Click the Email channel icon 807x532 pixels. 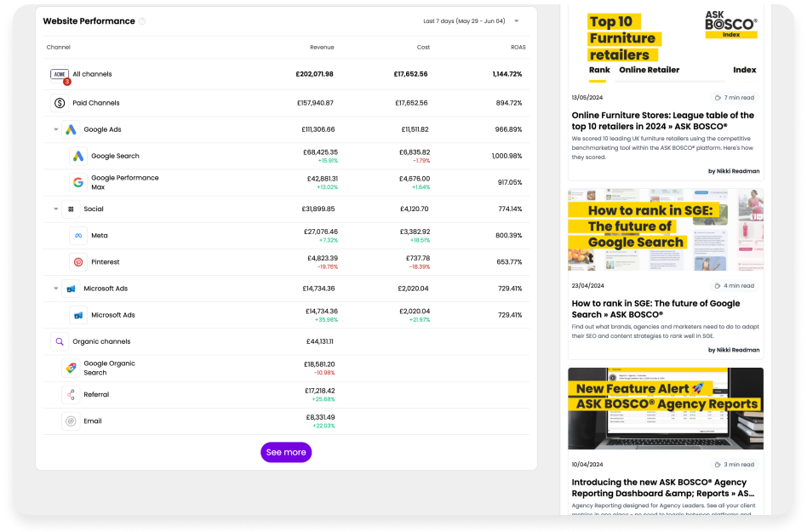coord(71,420)
